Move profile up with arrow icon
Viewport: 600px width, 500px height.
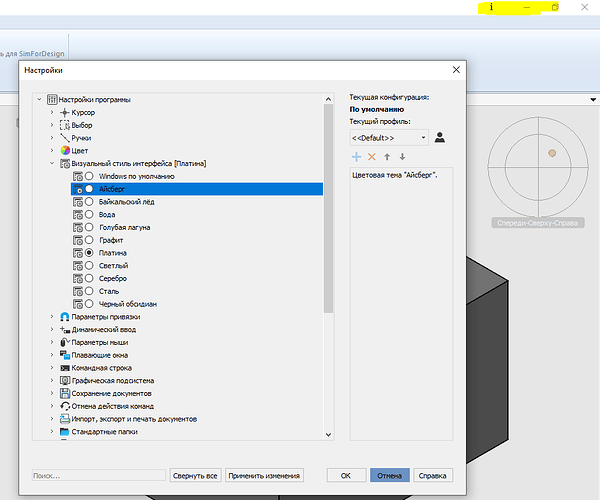pos(387,156)
